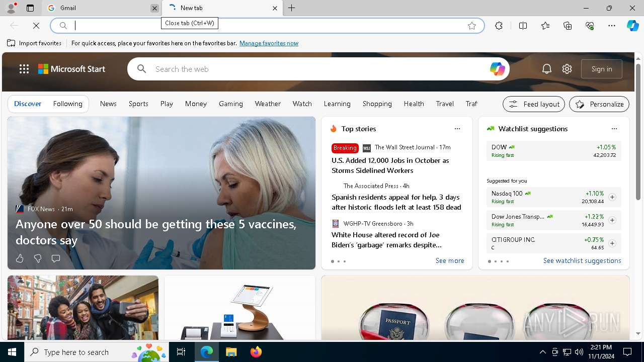Open the Weather category

(268, 104)
